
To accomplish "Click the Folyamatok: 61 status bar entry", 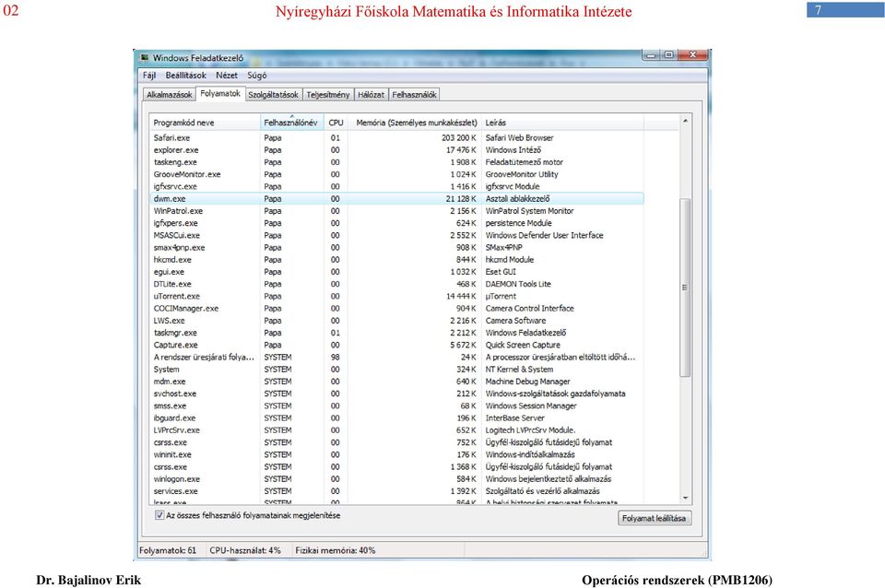I will coord(168,550).
